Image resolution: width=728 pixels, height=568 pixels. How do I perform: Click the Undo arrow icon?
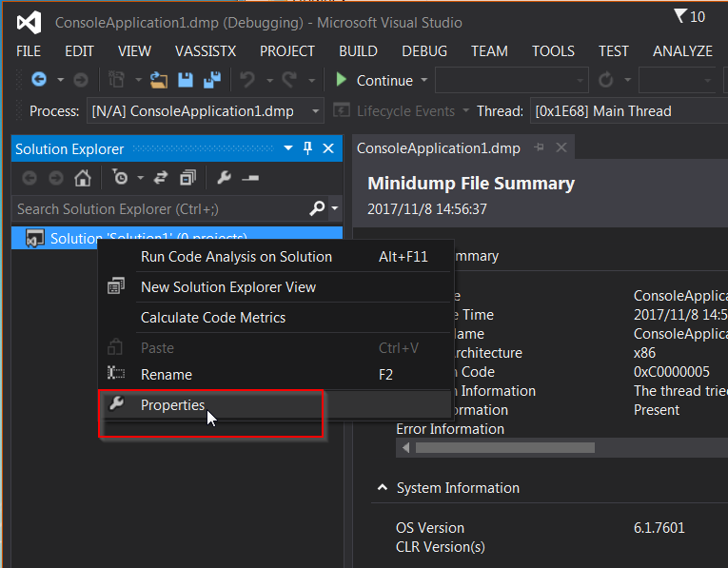(x=247, y=80)
